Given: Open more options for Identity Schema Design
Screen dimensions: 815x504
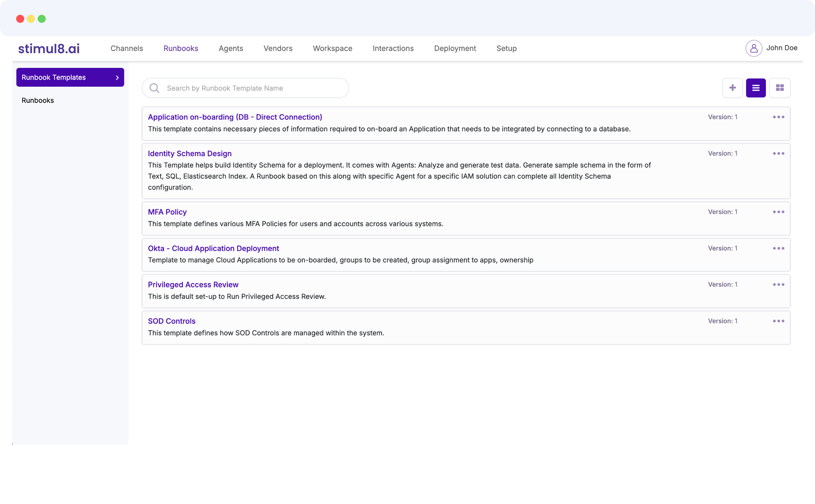Looking at the screenshot, I should tap(778, 154).
